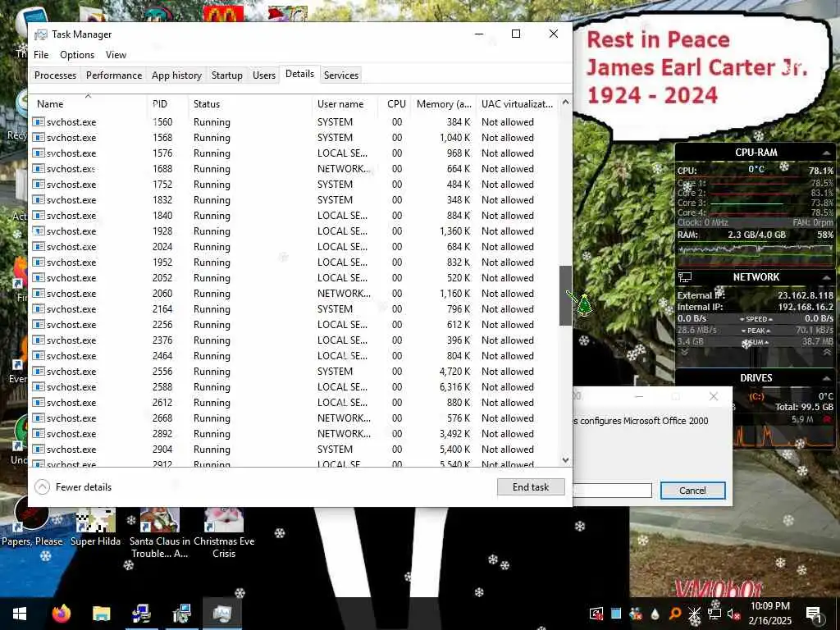Collapse the CPU-RAM widget section
840x630 pixels.
(826, 153)
